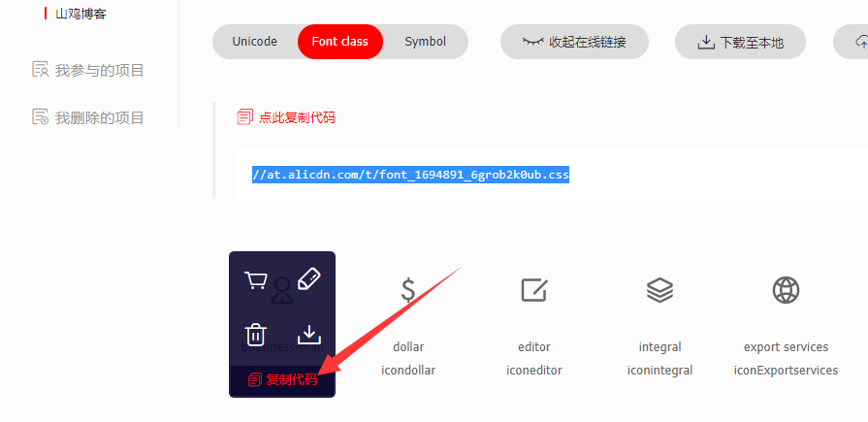Click the cloud upload button
This screenshot has width=868, height=422.
[x=852, y=42]
